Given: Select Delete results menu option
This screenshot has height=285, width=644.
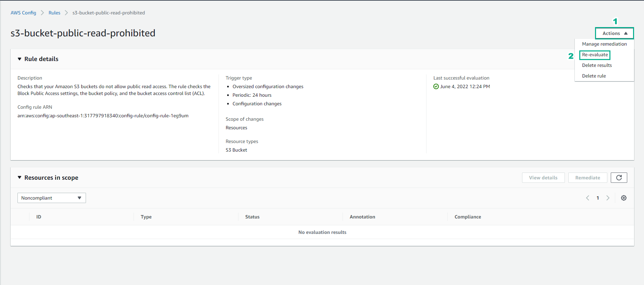Looking at the screenshot, I should click(x=597, y=65).
